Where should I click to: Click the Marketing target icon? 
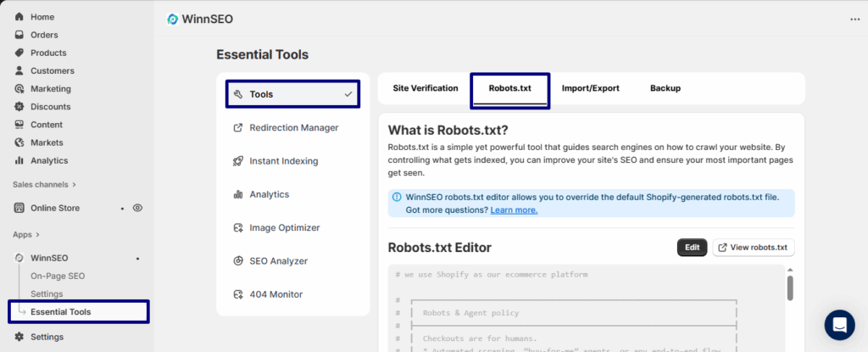(x=19, y=89)
